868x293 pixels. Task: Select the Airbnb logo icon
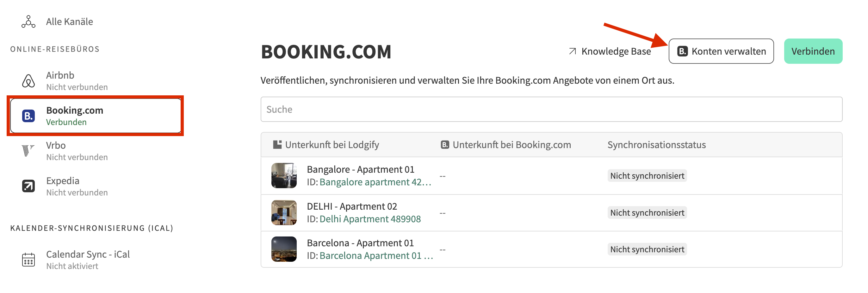pyautogui.click(x=28, y=81)
